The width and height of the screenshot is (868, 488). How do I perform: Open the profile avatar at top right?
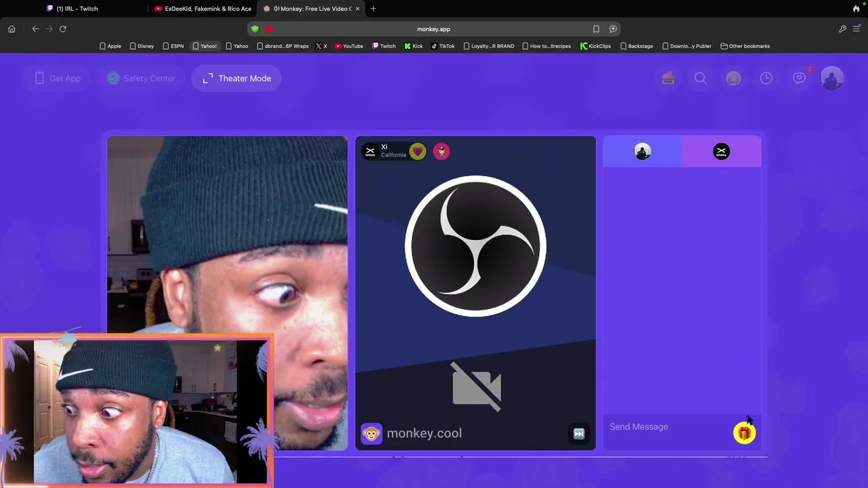(832, 79)
